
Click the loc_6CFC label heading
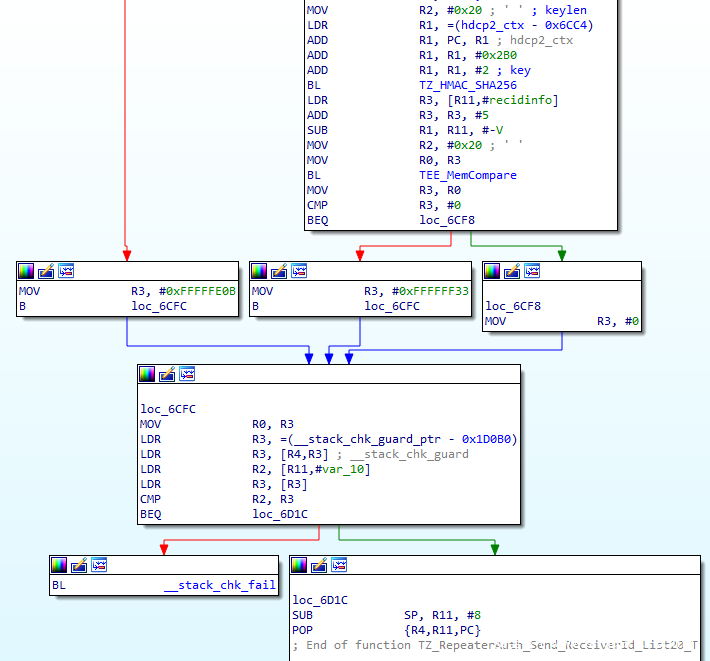pos(168,409)
